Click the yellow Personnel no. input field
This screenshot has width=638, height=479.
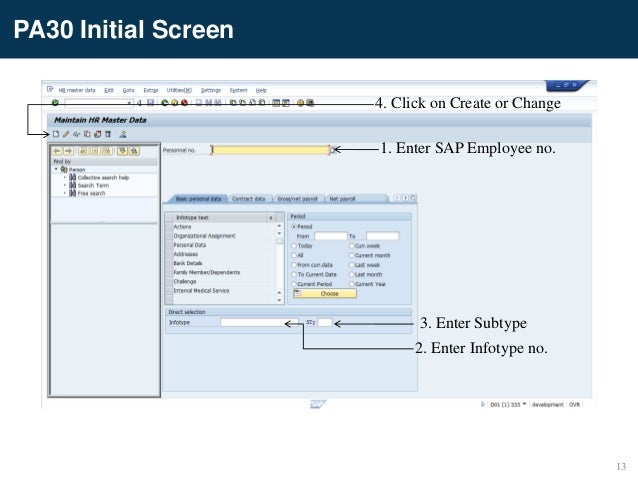[x=270, y=150]
